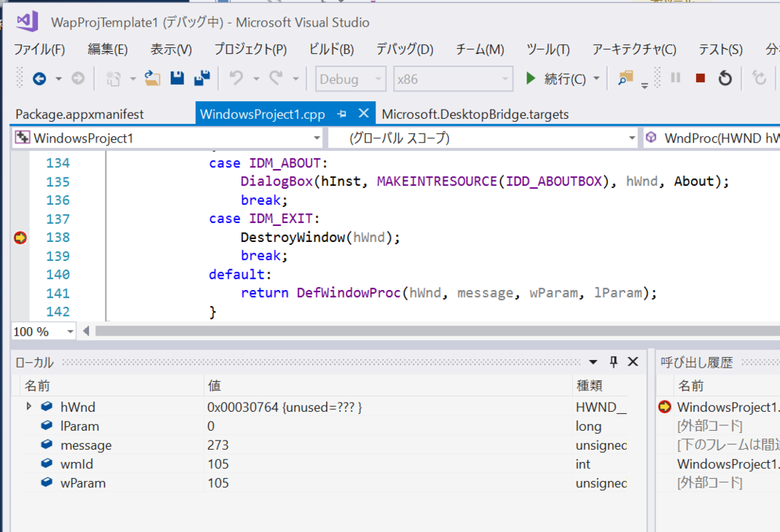Click the wmId variable cube icon
780x532 pixels.
(x=46, y=464)
